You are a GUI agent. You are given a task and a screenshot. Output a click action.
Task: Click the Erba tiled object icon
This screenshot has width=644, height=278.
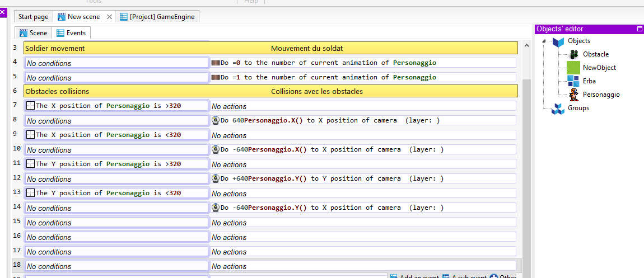573,81
